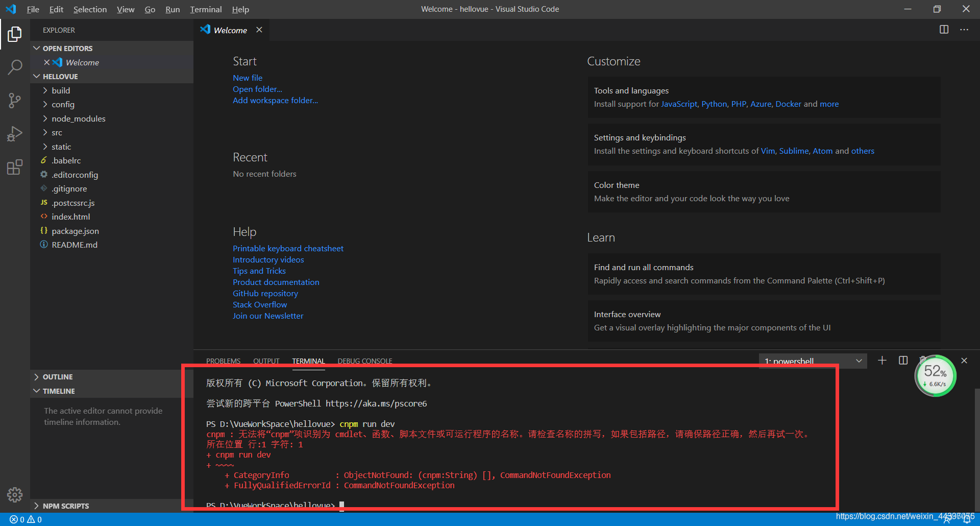Expand the OUTLINE section
980x526 pixels.
click(57, 377)
